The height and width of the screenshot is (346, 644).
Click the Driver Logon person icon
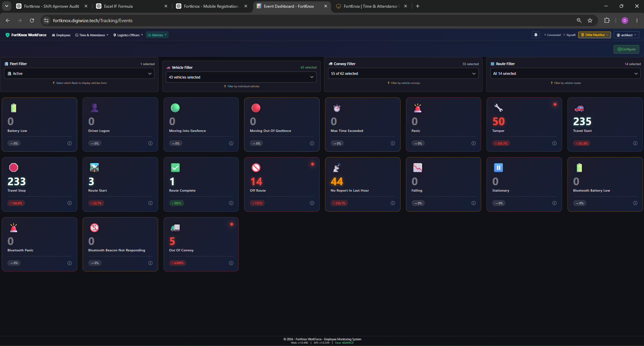pyautogui.click(x=94, y=108)
